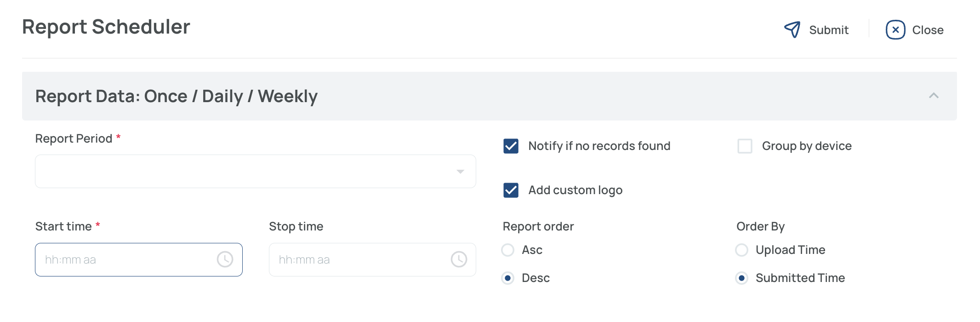This screenshot has height=322, width=980.
Task: Open the Stop time clock picker
Action: pyautogui.click(x=459, y=259)
